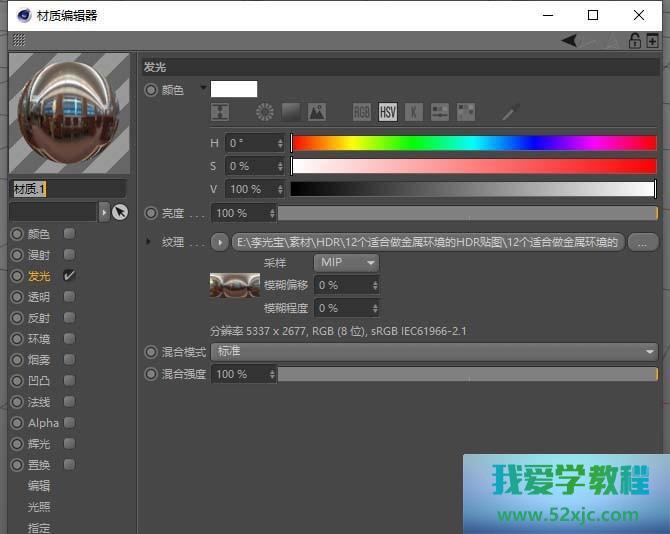670x534 pixels.
Task: Open the 混合模式 标准 dropdown
Action: (x=435, y=352)
